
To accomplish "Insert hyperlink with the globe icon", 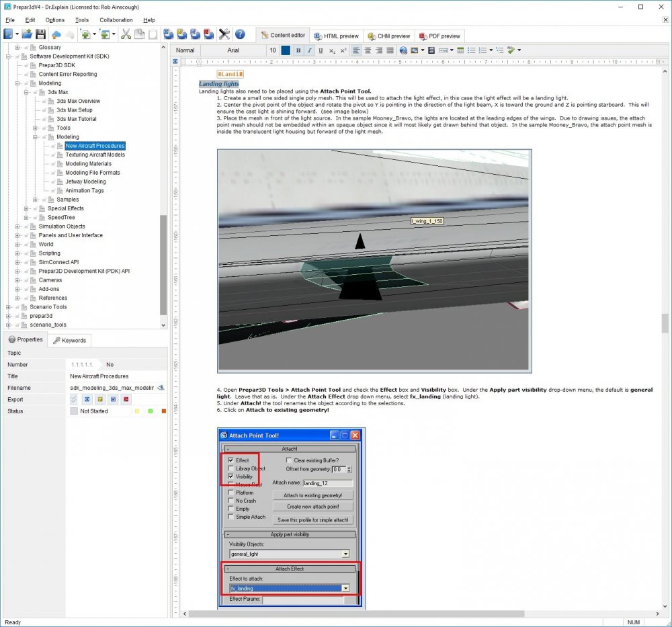I will 403,50.
